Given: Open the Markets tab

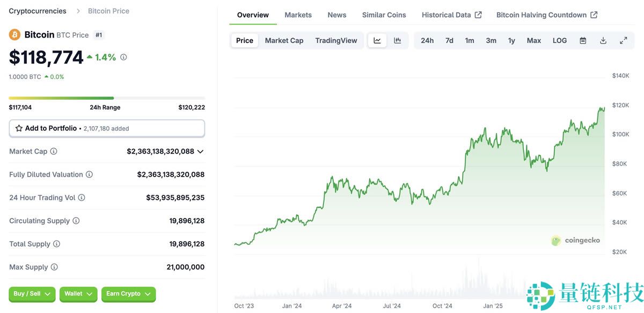Looking at the screenshot, I should [298, 15].
